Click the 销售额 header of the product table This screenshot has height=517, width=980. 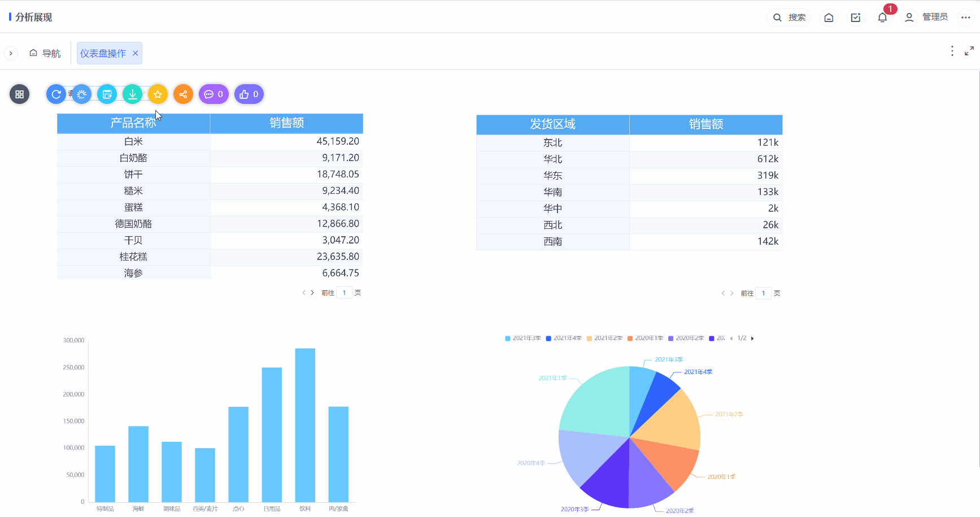point(286,123)
